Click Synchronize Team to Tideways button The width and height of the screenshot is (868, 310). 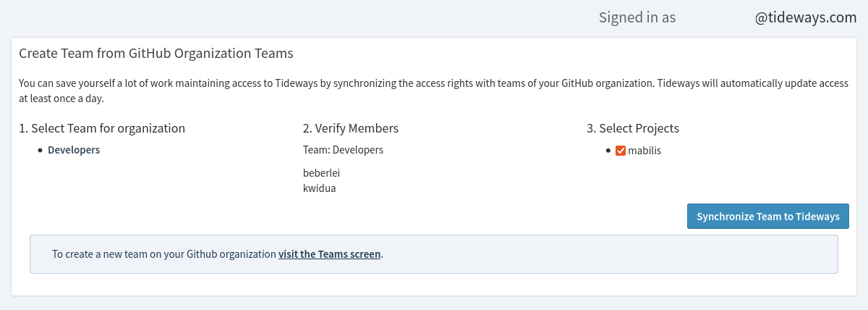tap(767, 216)
